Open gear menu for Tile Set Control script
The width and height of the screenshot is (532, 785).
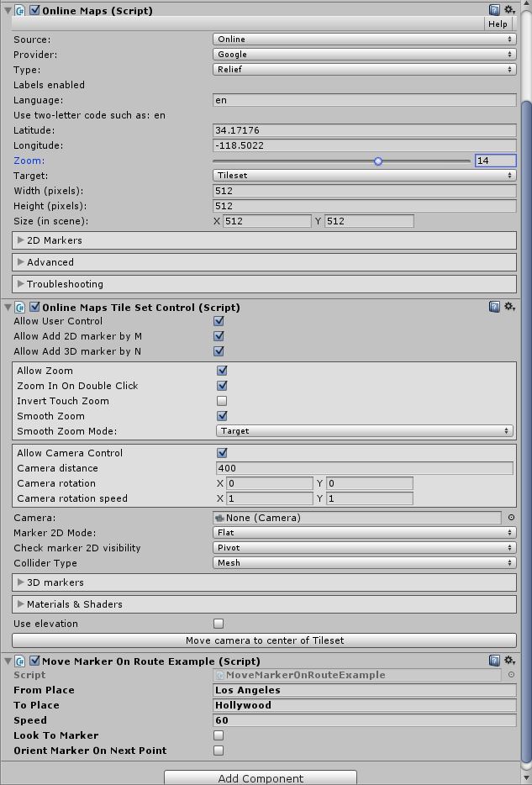point(509,307)
